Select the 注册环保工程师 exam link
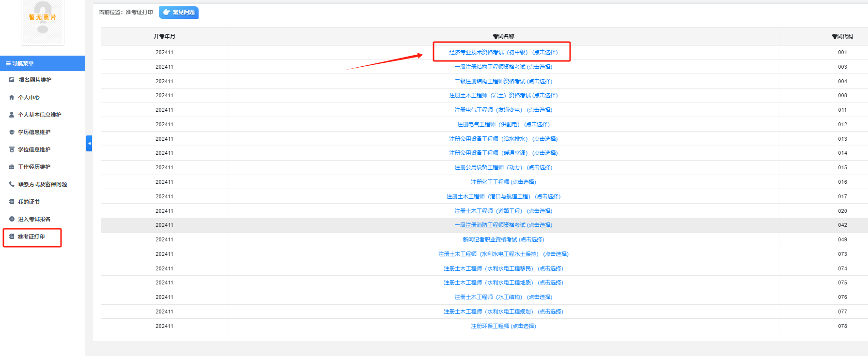868x356 pixels. (x=503, y=326)
